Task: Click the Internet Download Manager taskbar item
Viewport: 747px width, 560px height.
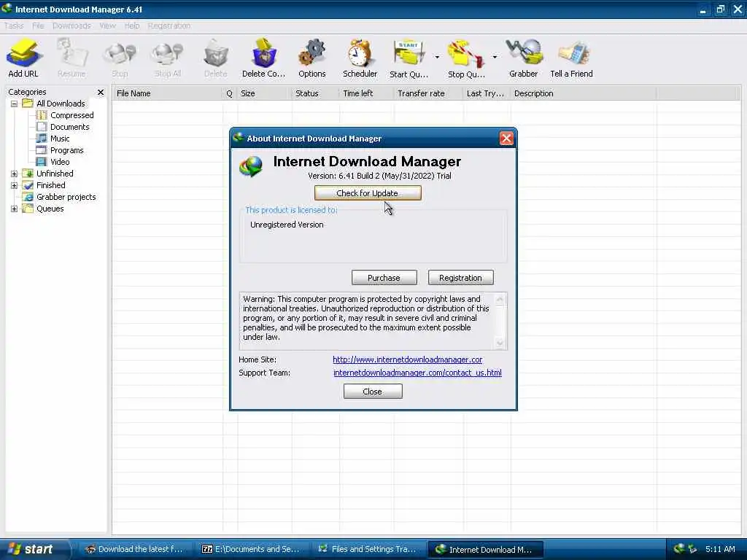Action: coord(485,550)
